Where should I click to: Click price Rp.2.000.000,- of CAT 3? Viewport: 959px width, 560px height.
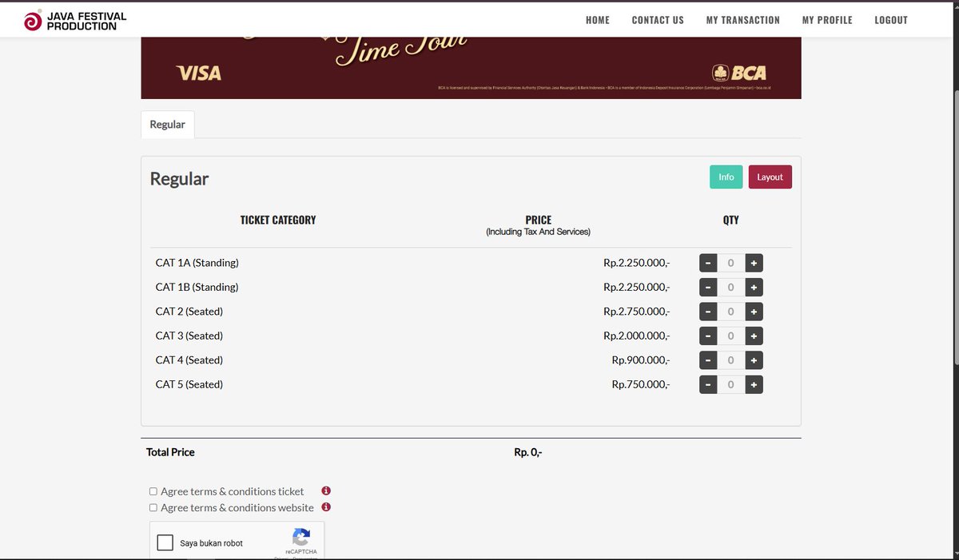point(636,336)
